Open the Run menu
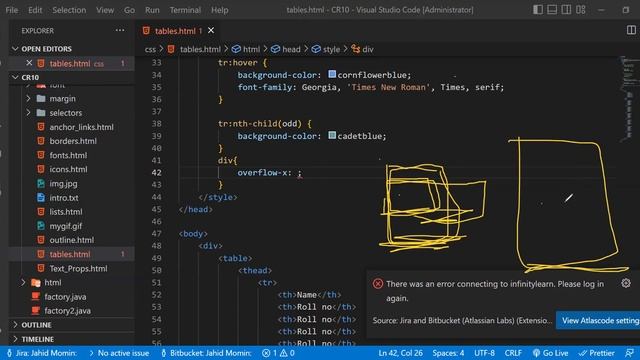 click(152, 10)
